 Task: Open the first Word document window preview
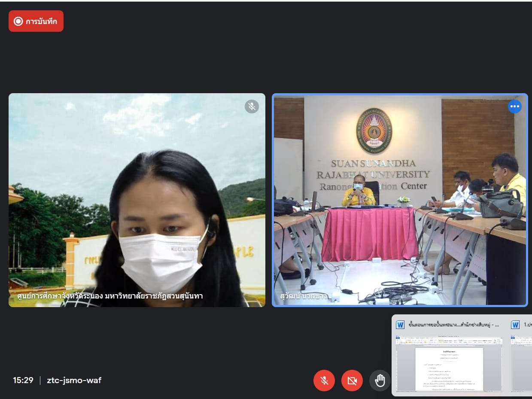click(x=449, y=363)
